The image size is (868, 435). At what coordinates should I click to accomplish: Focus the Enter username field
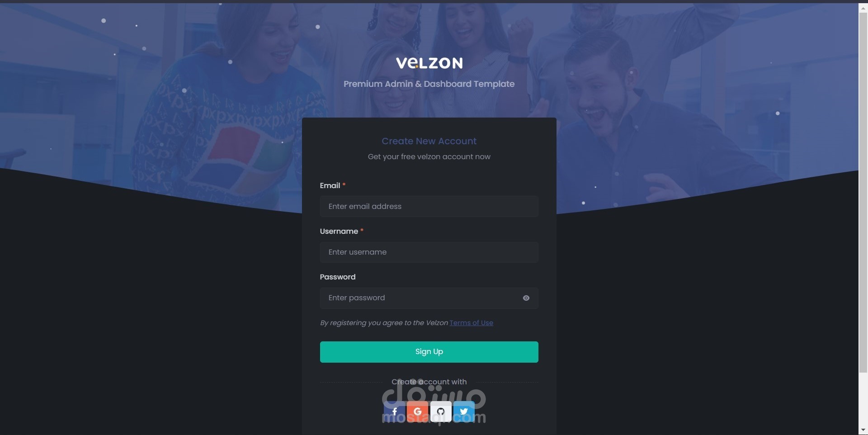429,252
